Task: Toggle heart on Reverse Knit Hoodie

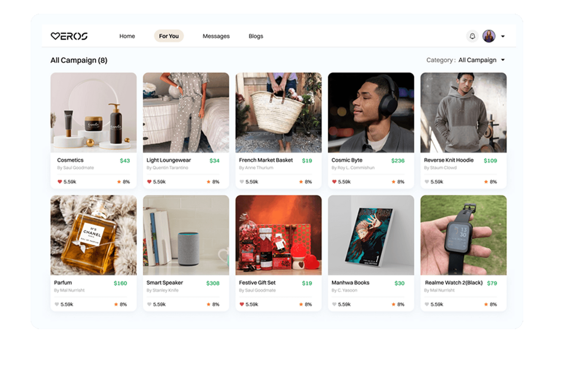Action: [x=427, y=182]
